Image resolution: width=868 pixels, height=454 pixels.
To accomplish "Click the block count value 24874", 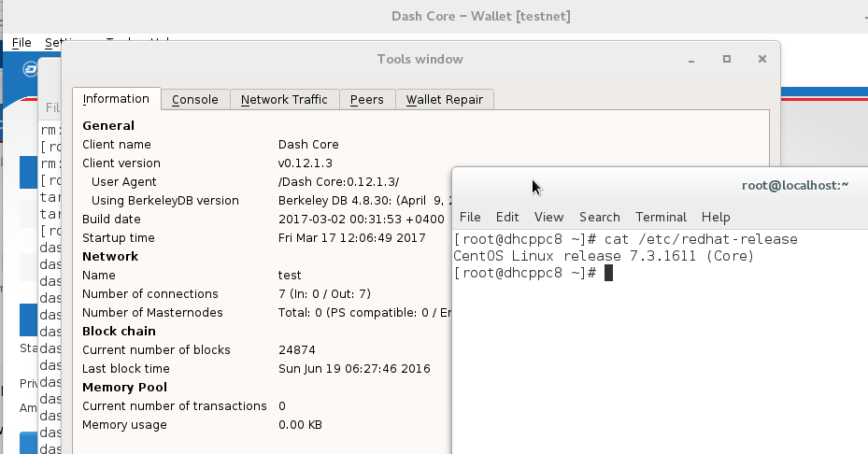I will [297, 350].
